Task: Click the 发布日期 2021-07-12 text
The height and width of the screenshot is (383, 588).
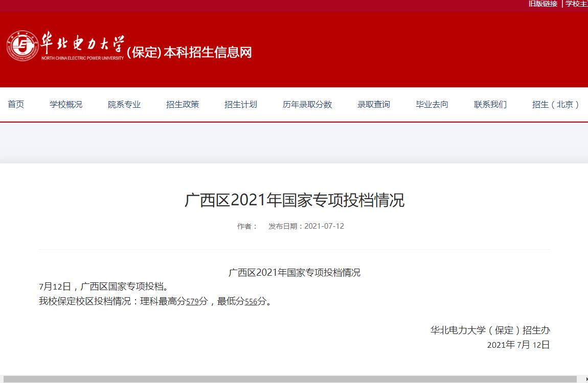Action: click(306, 226)
